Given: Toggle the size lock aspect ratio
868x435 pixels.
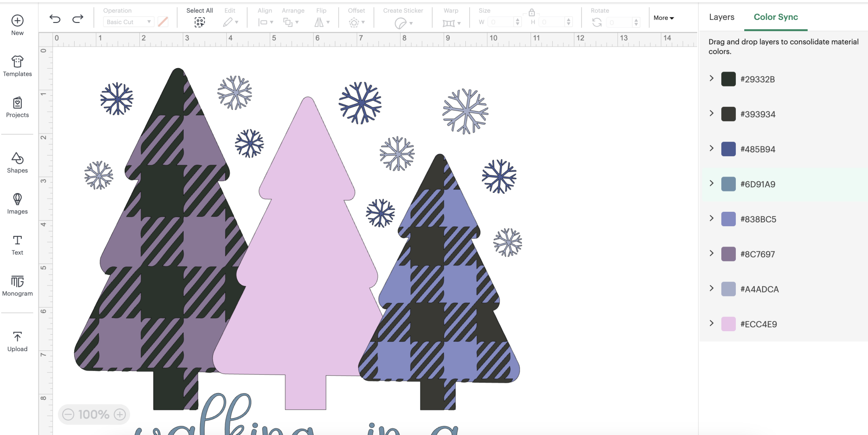Looking at the screenshot, I should tap(532, 12).
